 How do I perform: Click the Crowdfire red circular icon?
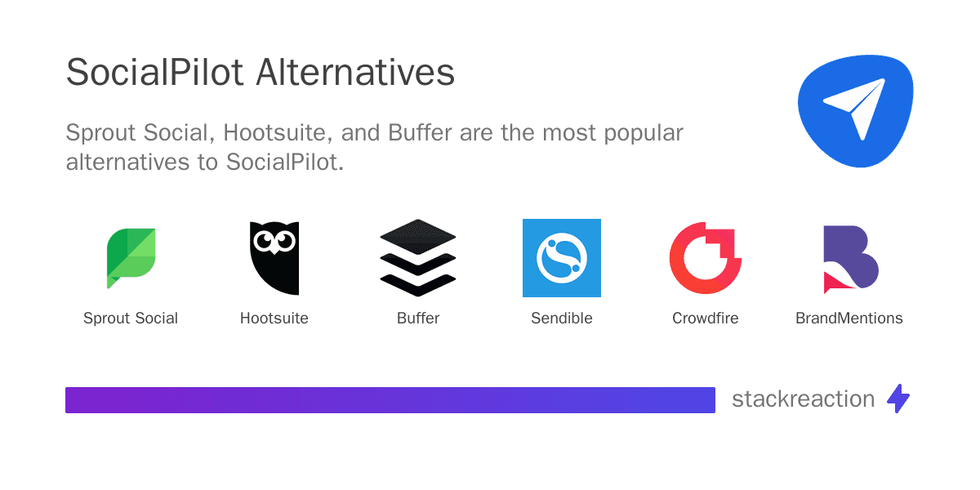[705, 257]
